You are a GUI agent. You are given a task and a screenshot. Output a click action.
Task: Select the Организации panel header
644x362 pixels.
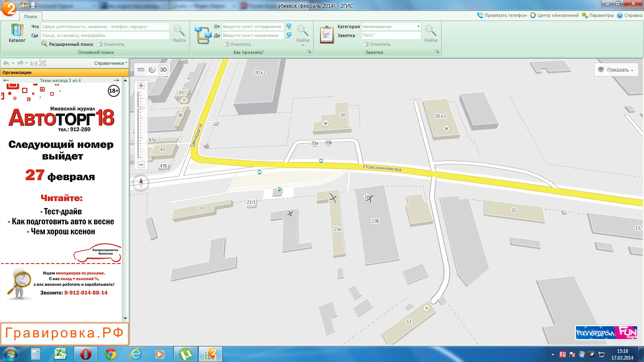point(64,72)
